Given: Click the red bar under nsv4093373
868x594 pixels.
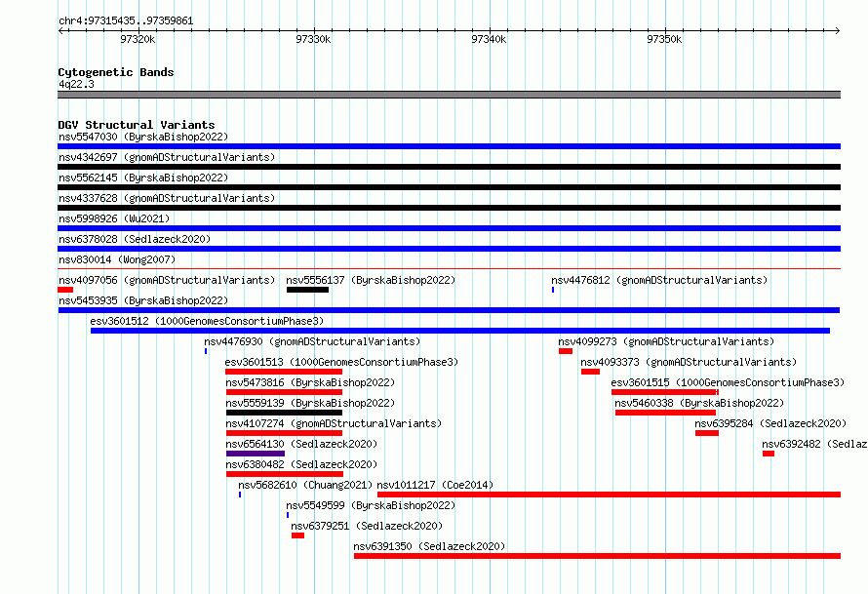Looking at the screenshot, I should click(591, 372).
